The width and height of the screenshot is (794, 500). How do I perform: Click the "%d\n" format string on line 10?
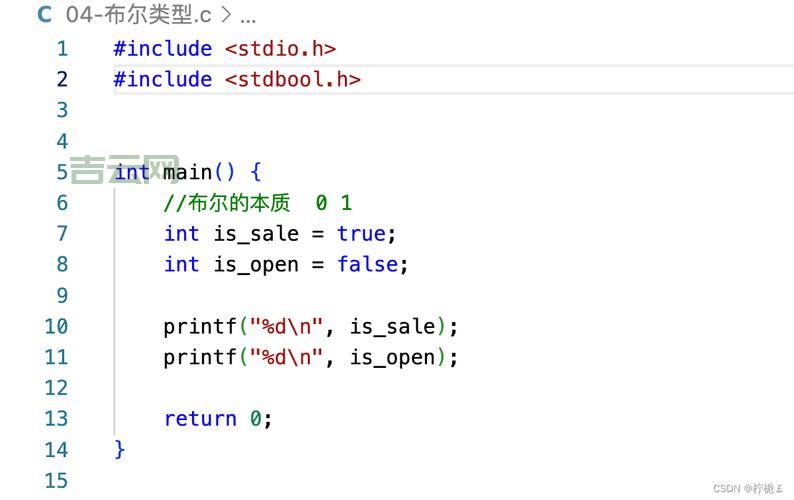point(286,327)
